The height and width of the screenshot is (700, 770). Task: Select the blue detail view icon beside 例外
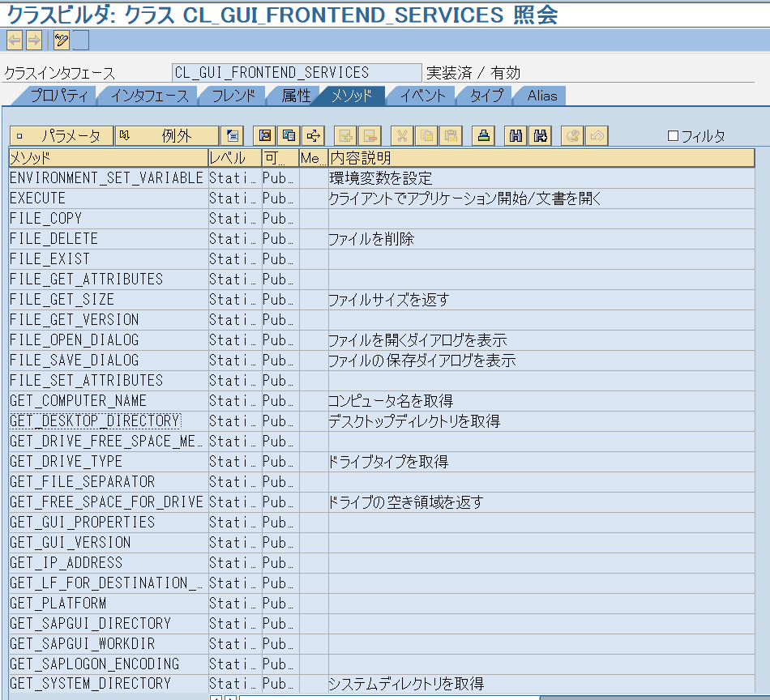coord(232,135)
